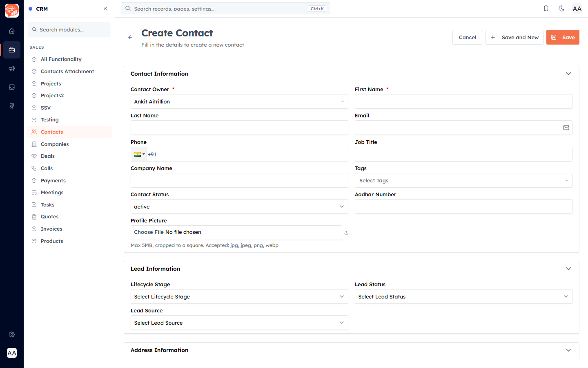Click the Aadhar Number input field
The image size is (588, 368).
click(x=463, y=206)
